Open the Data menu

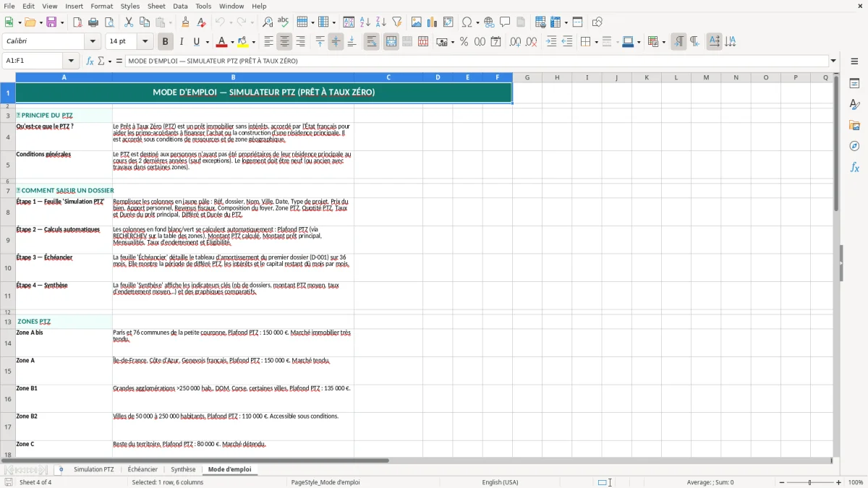tap(180, 6)
